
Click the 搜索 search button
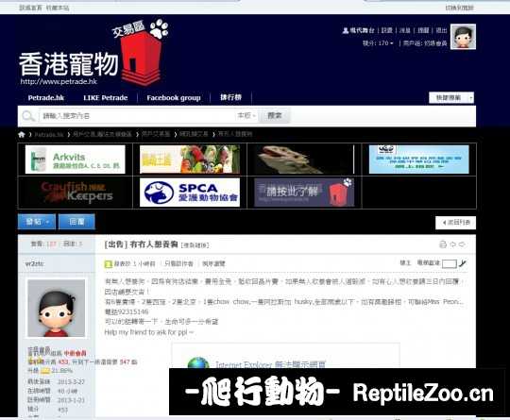[x=274, y=116]
